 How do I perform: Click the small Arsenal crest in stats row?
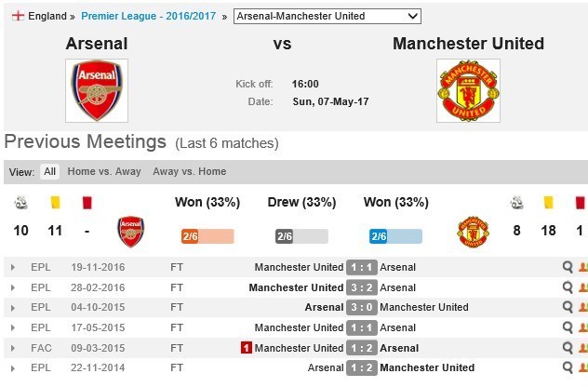point(131,231)
